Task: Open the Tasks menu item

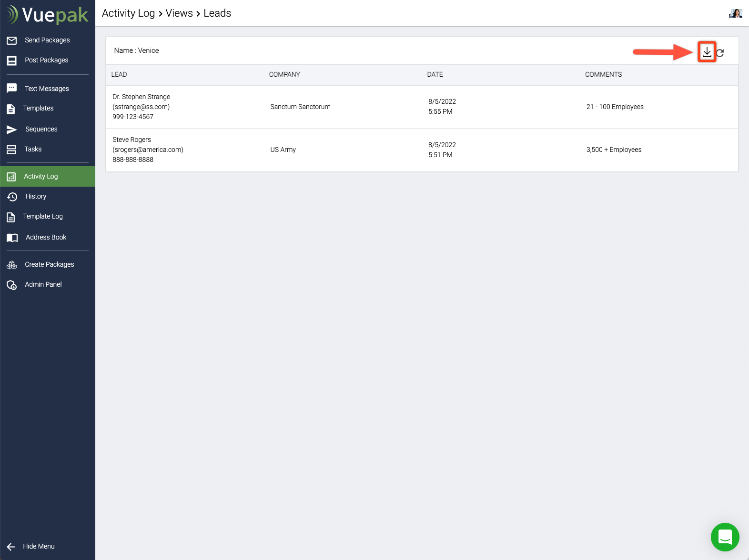Action: point(33,149)
